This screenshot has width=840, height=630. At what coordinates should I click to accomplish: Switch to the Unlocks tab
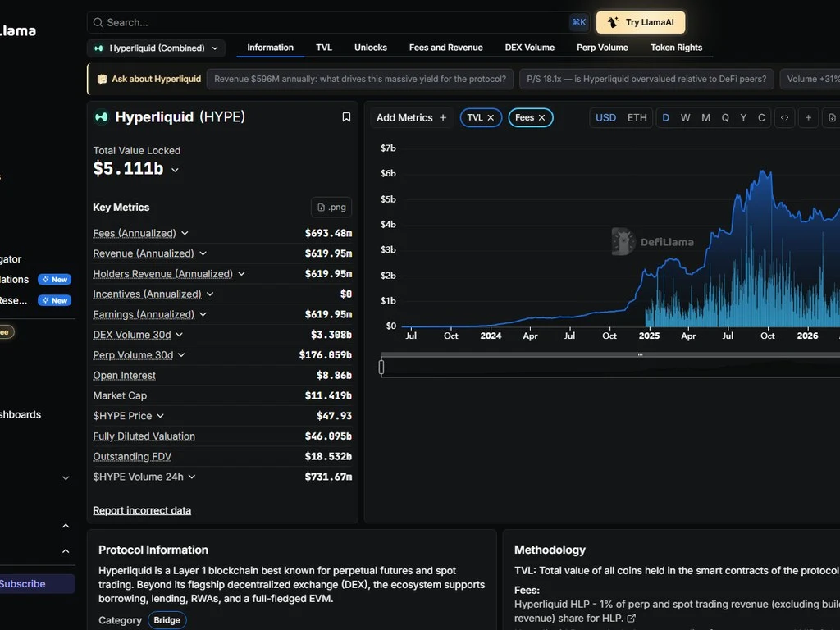370,47
